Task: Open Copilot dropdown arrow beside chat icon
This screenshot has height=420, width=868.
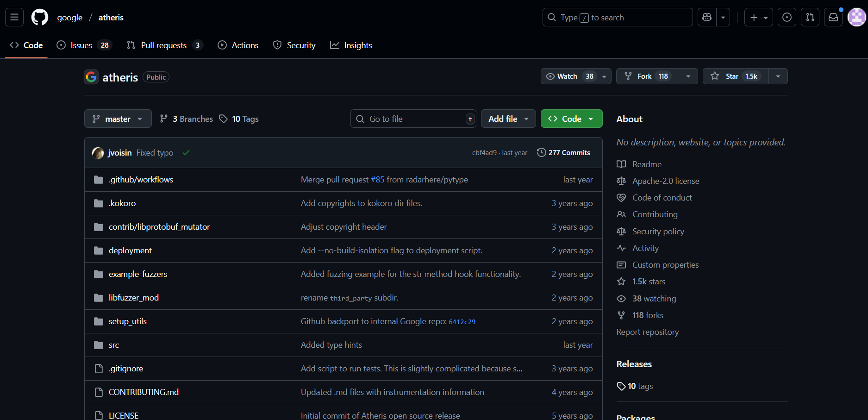Action: 723,17
